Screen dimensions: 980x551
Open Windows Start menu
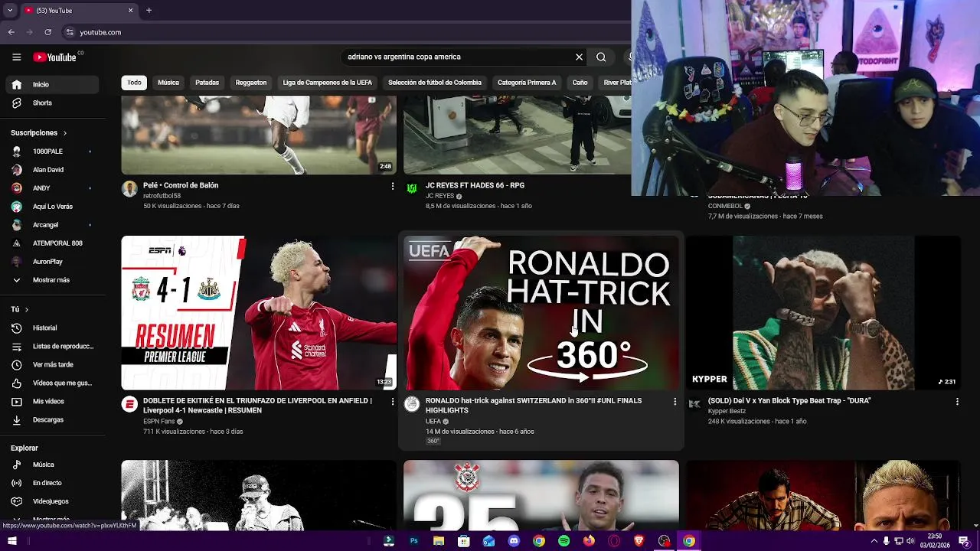coord(12,541)
